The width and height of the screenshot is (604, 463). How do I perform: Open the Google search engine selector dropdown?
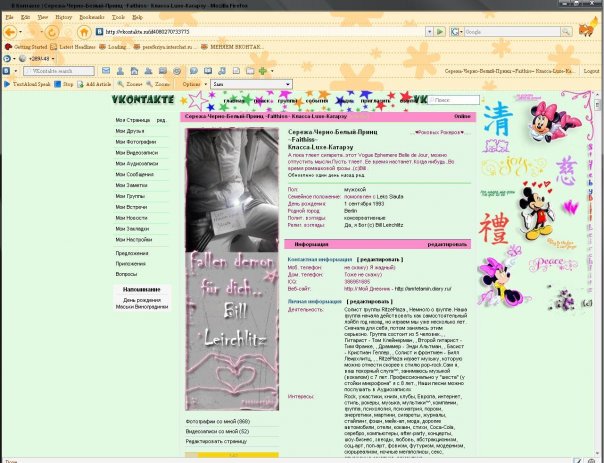click(456, 32)
